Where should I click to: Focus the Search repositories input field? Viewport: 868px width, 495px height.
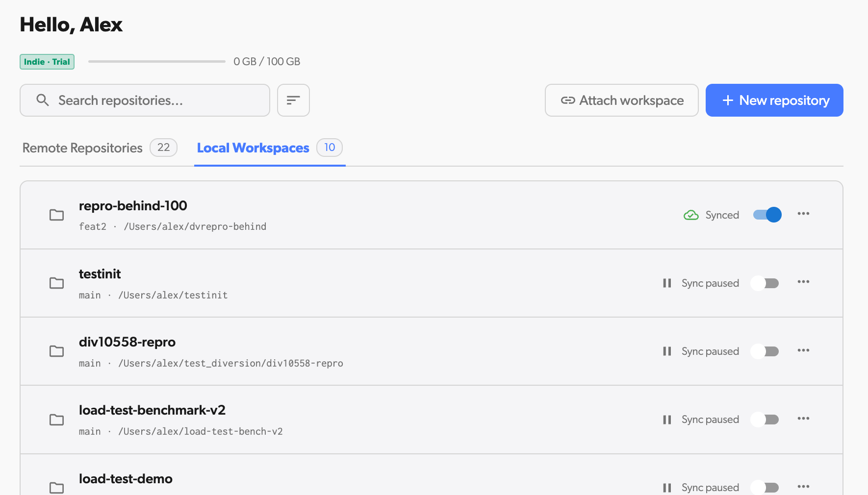[x=145, y=100]
